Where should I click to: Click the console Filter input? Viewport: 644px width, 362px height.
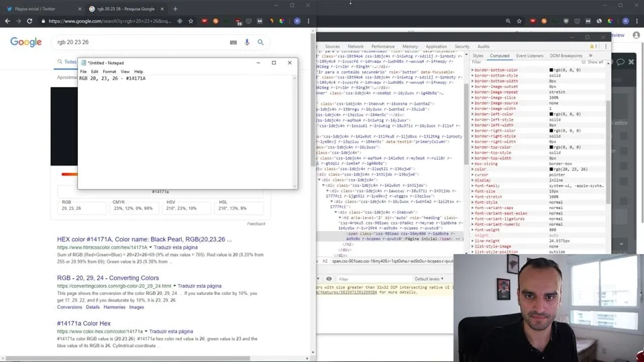pyautogui.click(x=374, y=279)
